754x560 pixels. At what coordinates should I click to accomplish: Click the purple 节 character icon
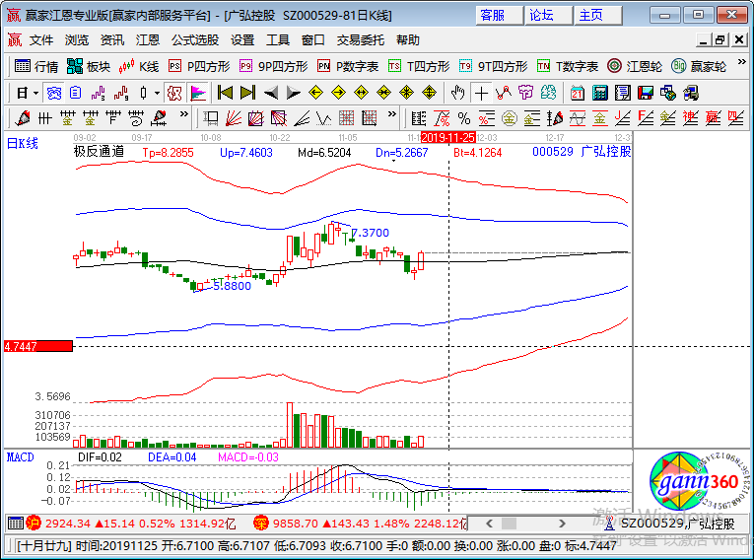[x=525, y=93]
